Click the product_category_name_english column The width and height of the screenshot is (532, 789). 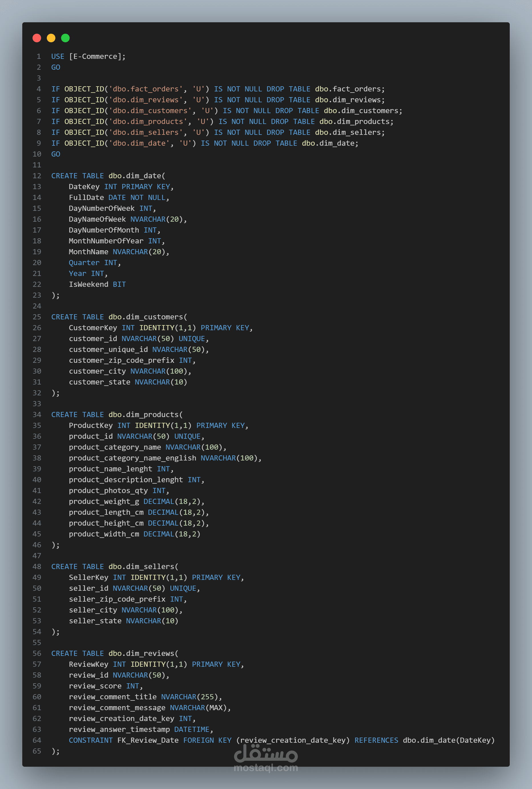132,458
